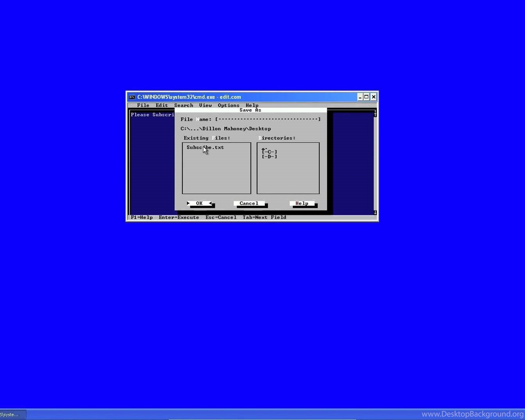Open the Help menu in menu bar

pos(252,105)
